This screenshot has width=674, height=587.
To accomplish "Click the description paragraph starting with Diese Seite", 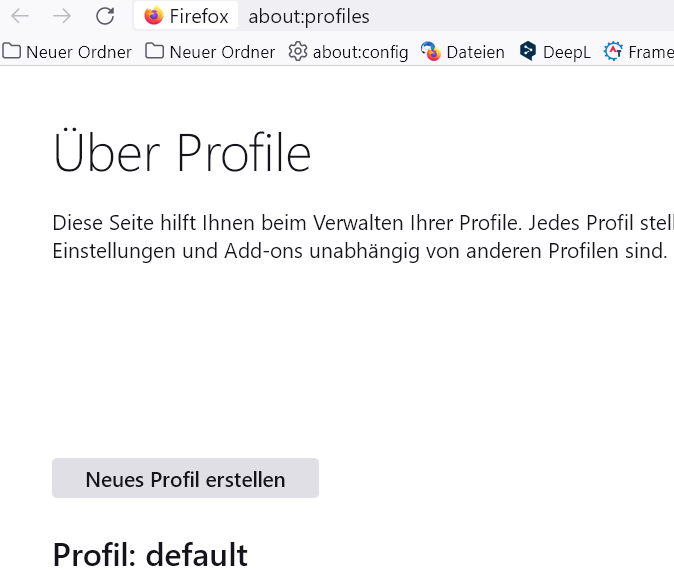I will pyautogui.click(x=360, y=236).
